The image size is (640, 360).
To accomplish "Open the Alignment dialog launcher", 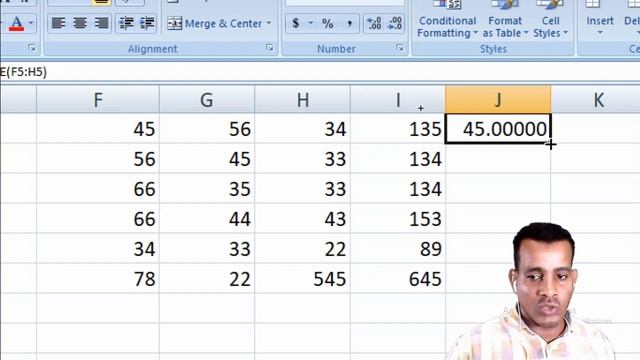I will pyautogui.click(x=270, y=48).
